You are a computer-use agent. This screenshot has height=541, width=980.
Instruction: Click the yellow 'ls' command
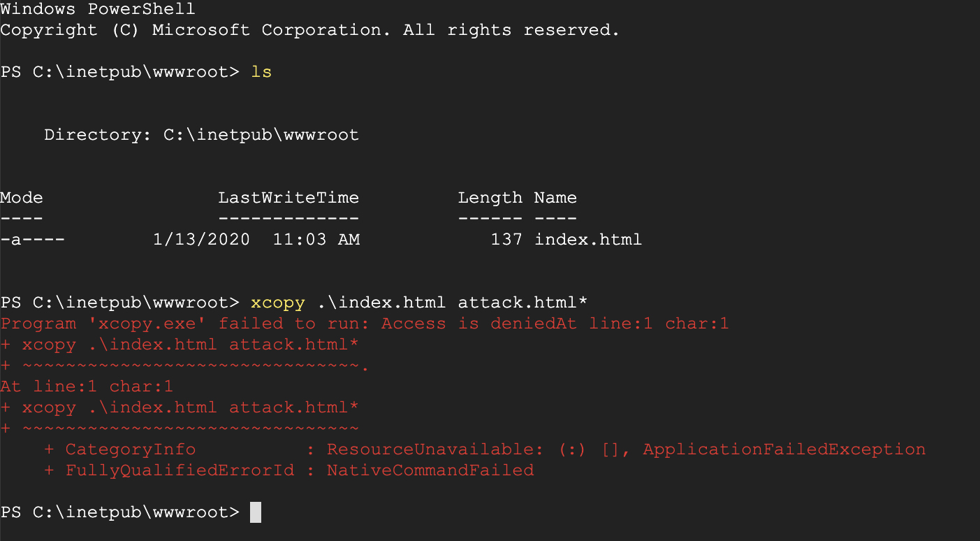(261, 72)
